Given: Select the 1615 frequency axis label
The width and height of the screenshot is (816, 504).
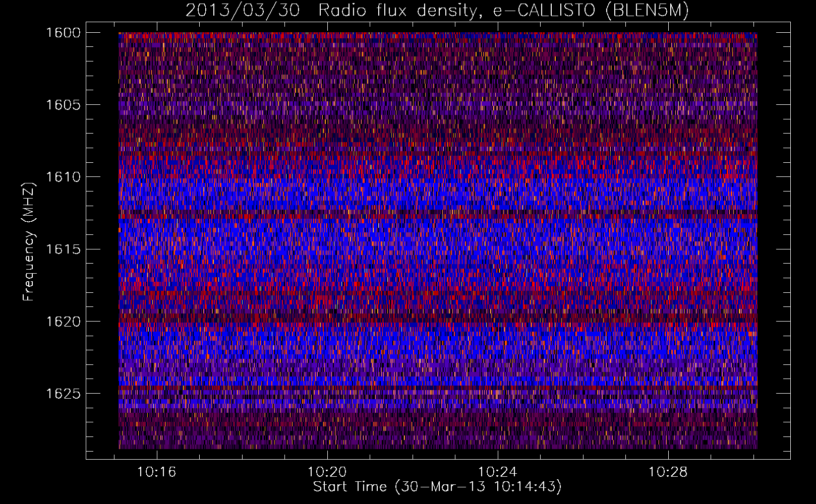Looking at the screenshot, I should [x=63, y=249].
